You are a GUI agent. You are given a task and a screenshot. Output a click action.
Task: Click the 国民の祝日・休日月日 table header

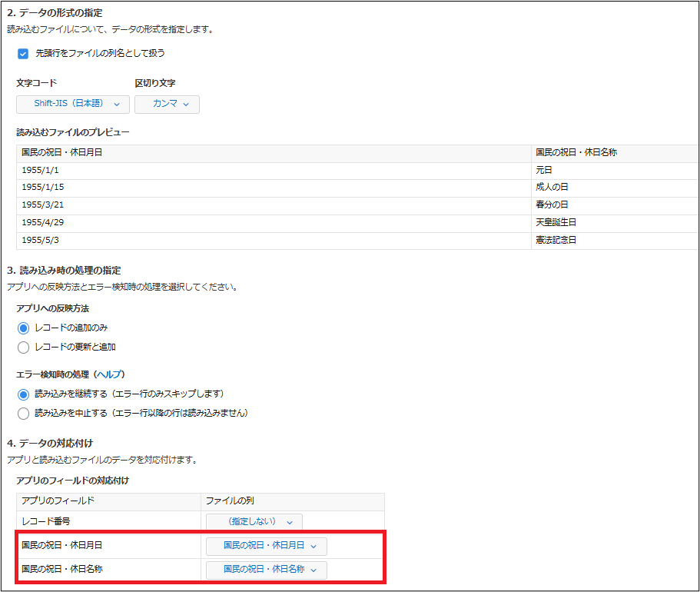61,151
